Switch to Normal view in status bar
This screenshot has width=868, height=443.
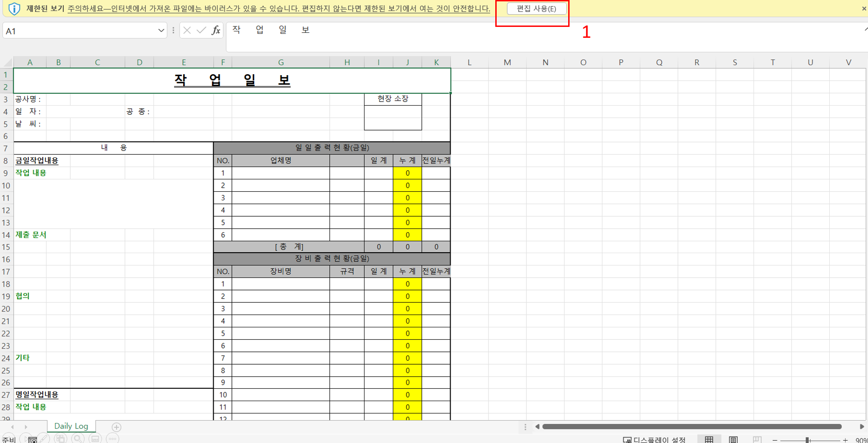(709, 439)
